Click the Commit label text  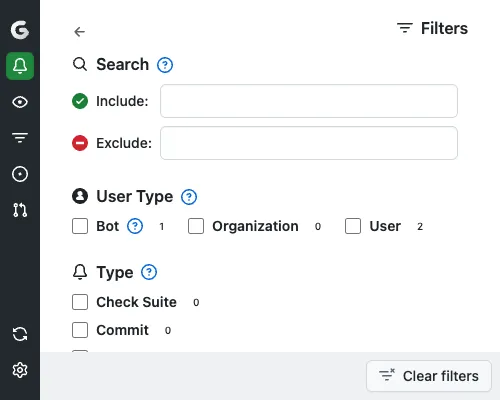point(122,330)
